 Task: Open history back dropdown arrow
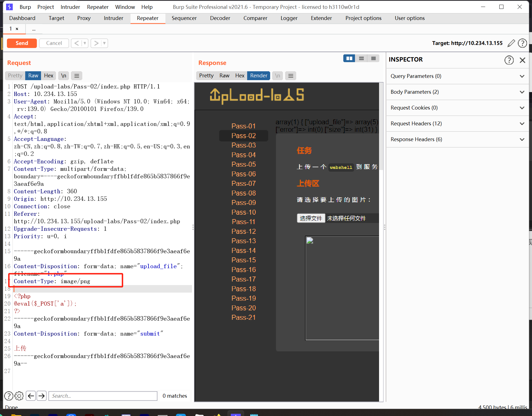pyautogui.click(x=85, y=43)
